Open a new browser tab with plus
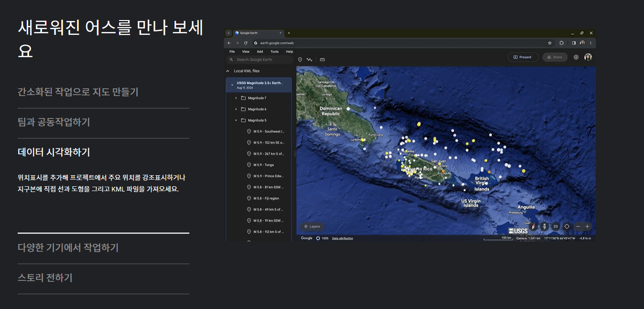The height and width of the screenshot is (309, 644). click(289, 33)
